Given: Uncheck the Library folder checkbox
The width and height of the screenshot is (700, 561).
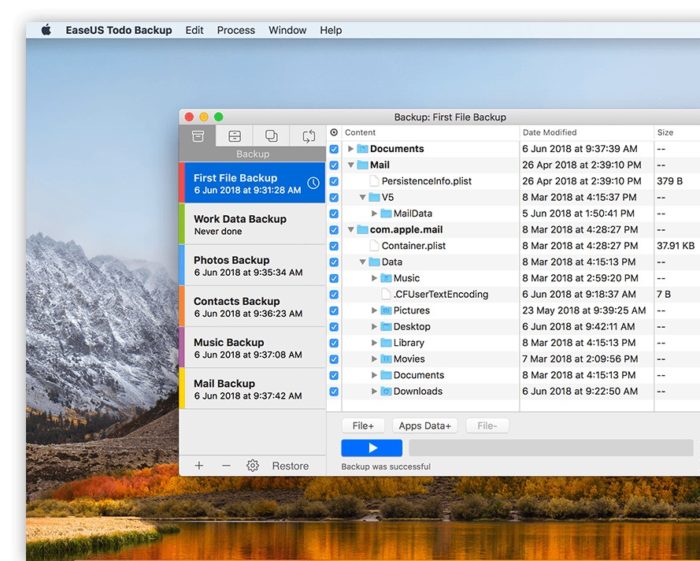Looking at the screenshot, I should coord(334,343).
